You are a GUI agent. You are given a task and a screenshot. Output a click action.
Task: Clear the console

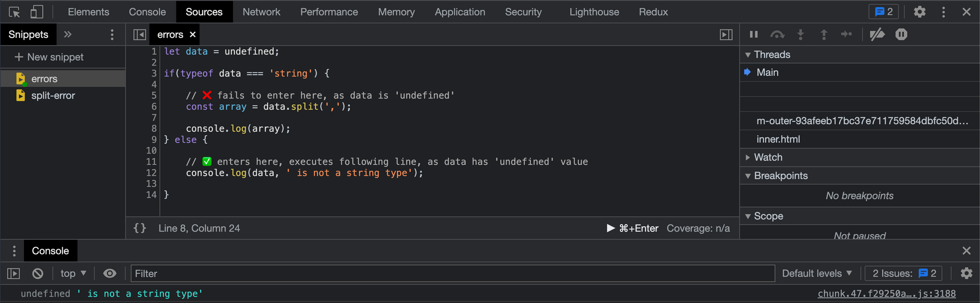tap(38, 274)
